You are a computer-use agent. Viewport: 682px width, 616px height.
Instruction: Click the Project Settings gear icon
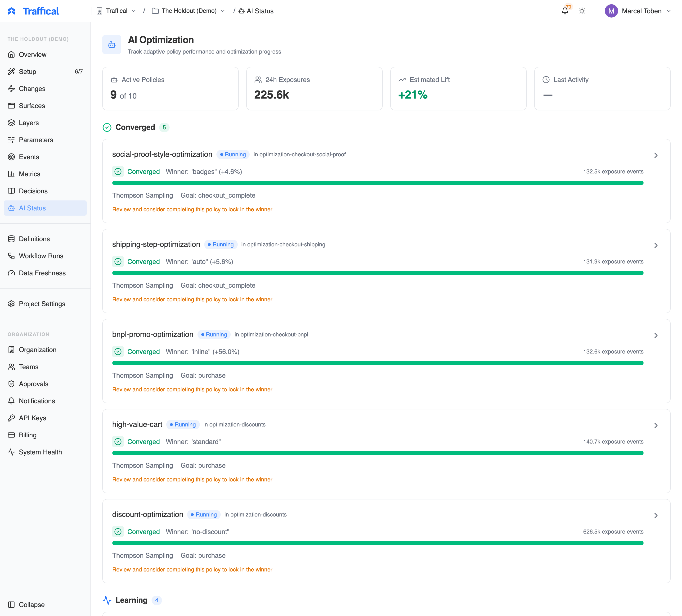[12, 304]
